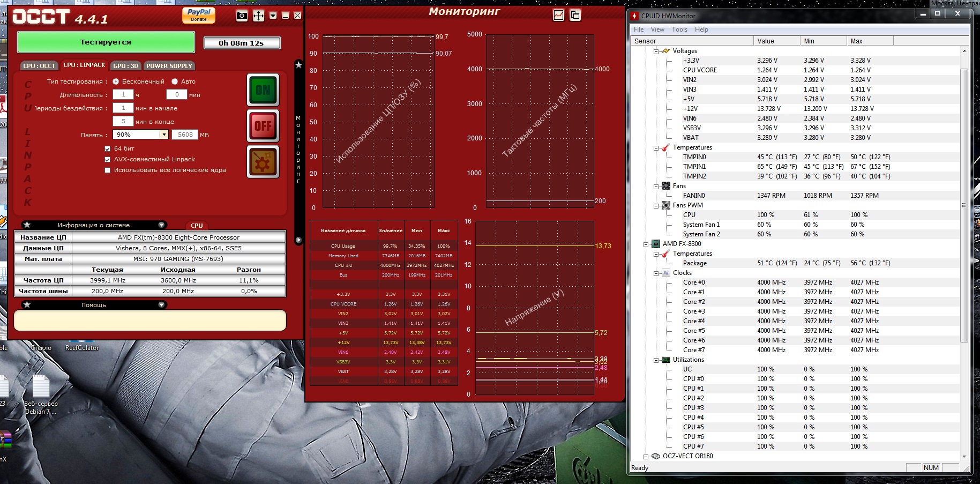The height and width of the screenshot is (484, 980).
Task: Take a screenshot with OCCT's camera icon
Action: point(242,16)
